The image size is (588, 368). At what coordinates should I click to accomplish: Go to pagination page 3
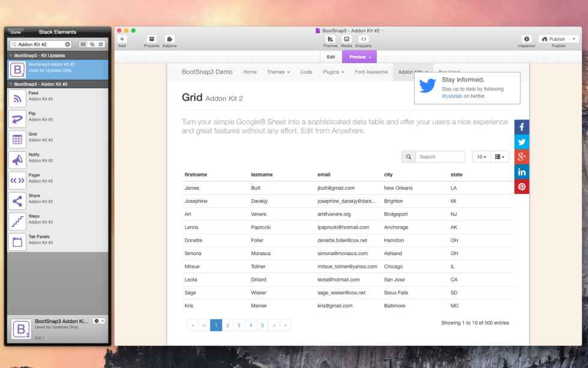tap(239, 325)
